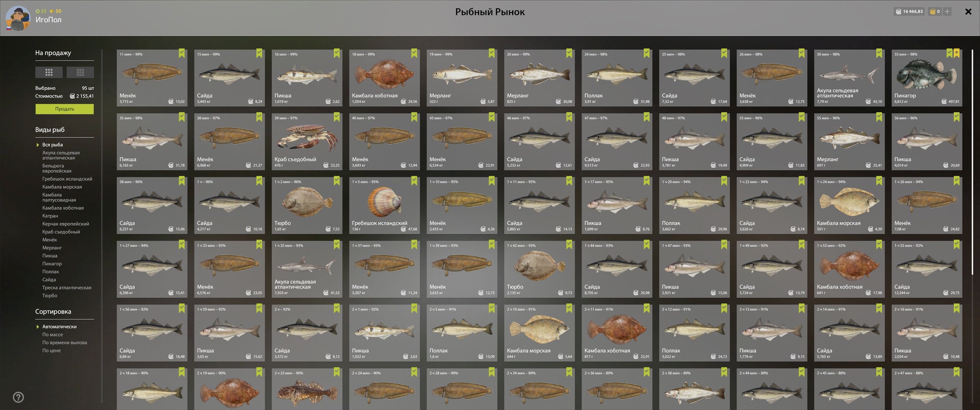Untick selection bookmark on Гребешок исландский
Screen dimensions: 980x410
[x=414, y=181]
